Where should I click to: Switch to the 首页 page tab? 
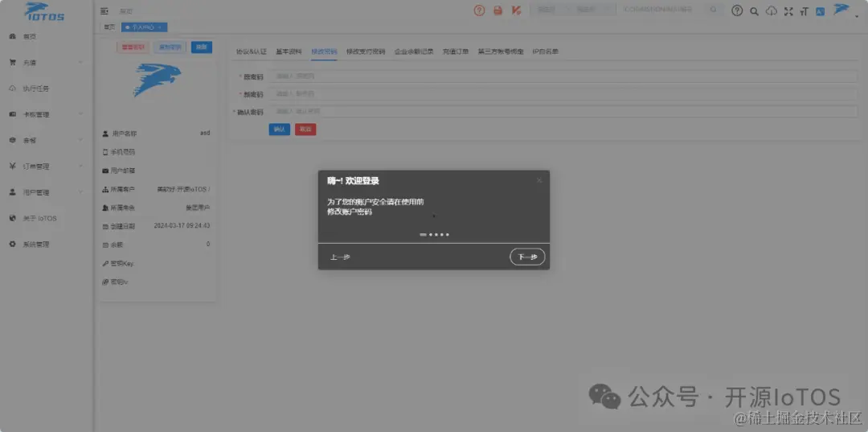pos(109,27)
